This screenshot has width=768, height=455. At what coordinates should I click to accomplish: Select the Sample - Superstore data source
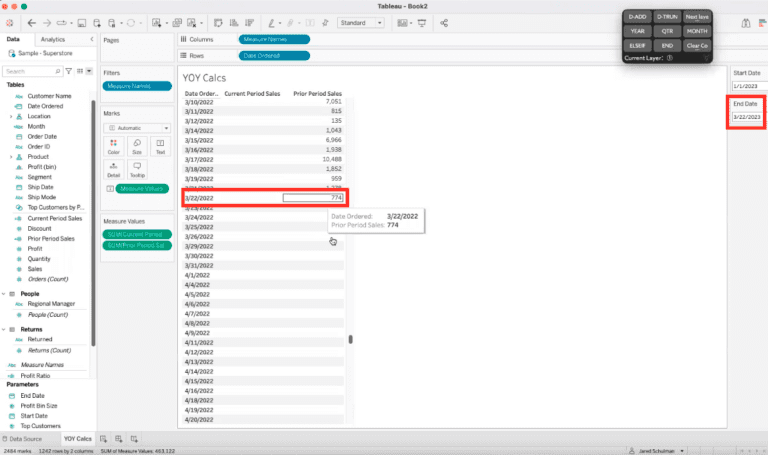pyautogui.click(x=45, y=53)
